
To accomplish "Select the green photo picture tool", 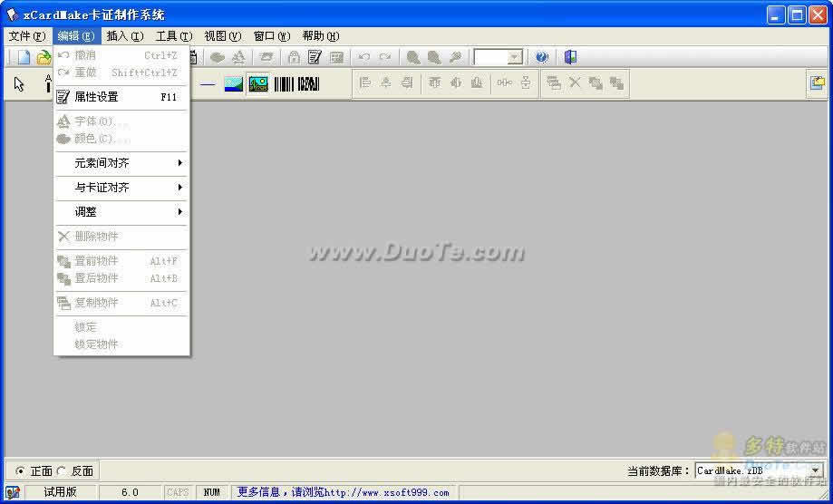I will point(258,84).
